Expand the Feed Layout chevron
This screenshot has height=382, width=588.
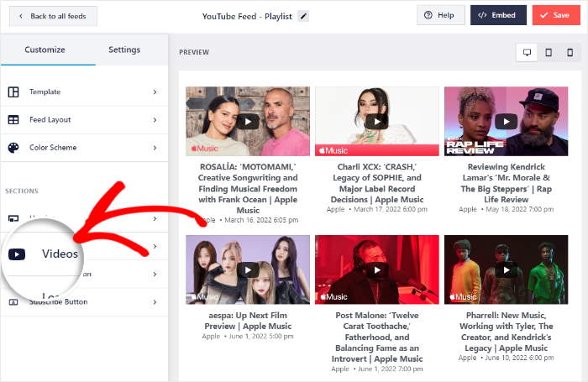pyautogui.click(x=155, y=120)
